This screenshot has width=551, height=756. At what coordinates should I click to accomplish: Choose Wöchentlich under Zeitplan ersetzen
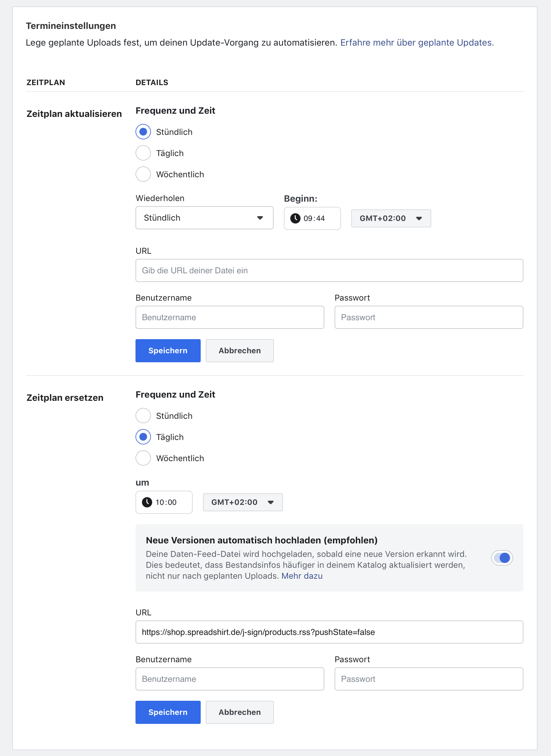point(143,458)
